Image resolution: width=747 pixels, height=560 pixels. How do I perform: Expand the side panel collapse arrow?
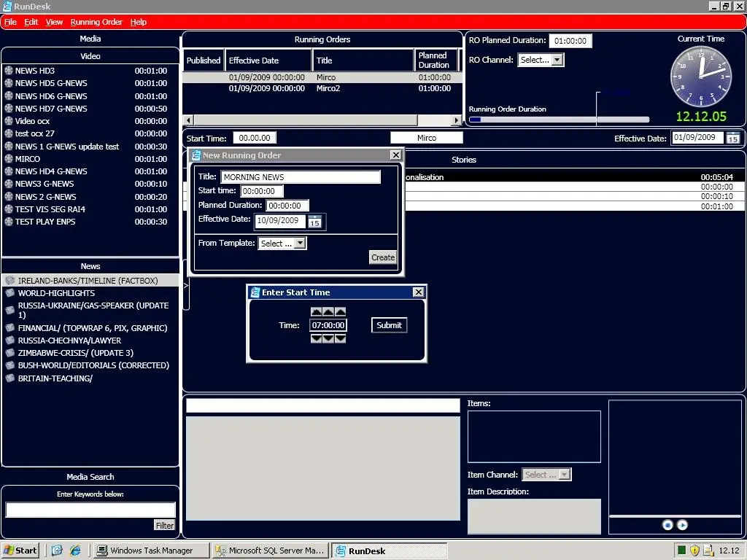(x=185, y=285)
